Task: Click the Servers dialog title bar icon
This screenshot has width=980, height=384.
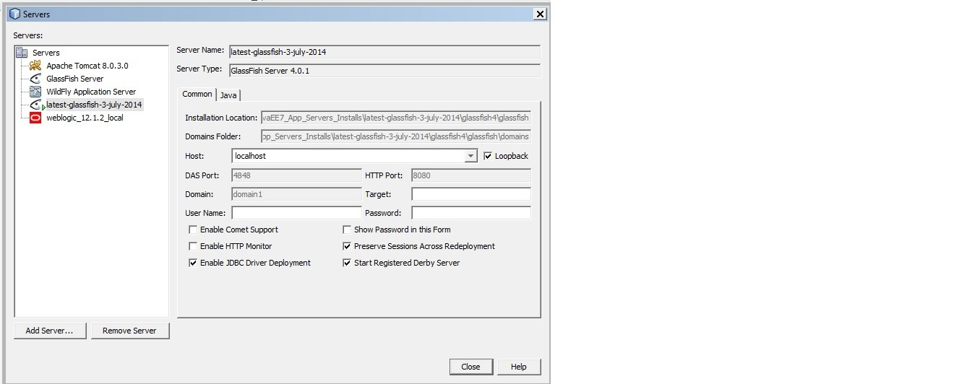Action: (x=14, y=14)
